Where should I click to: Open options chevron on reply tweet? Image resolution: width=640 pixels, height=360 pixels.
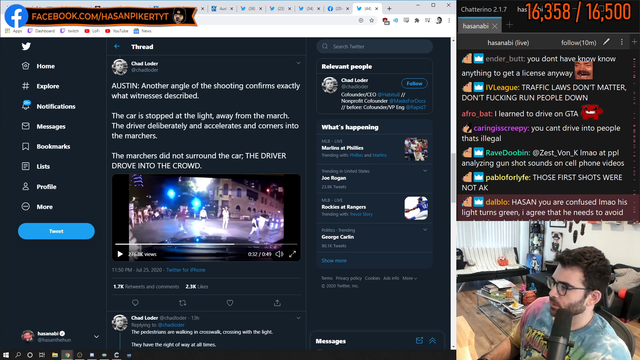tap(298, 318)
